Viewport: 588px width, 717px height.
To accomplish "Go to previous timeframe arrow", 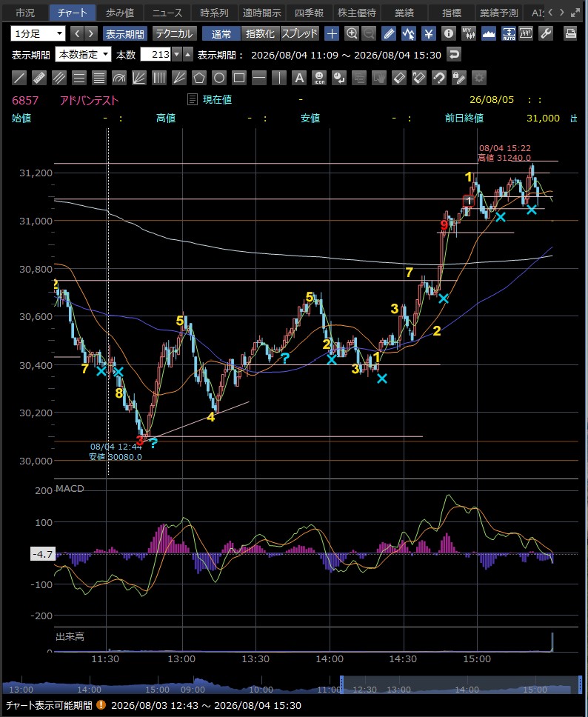I will (x=77, y=33).
